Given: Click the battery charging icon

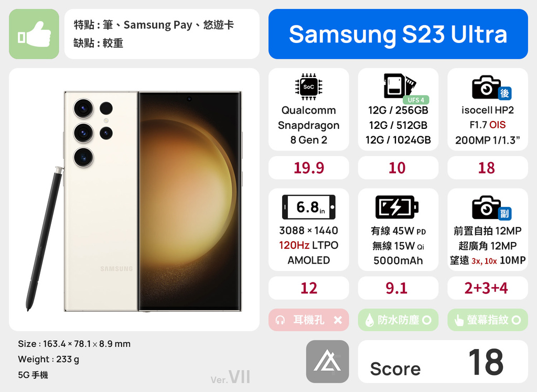Looking at the screenshot, I should point(397,207).
